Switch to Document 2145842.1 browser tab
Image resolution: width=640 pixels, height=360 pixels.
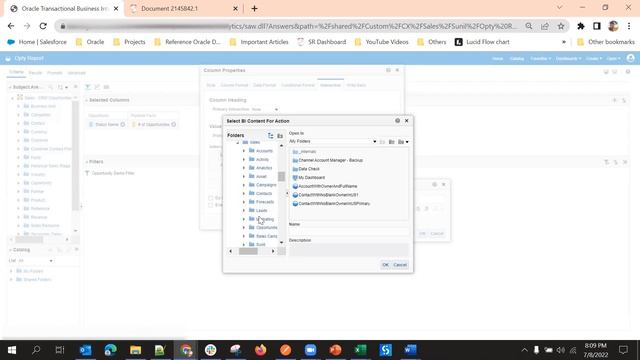(183, 9)
